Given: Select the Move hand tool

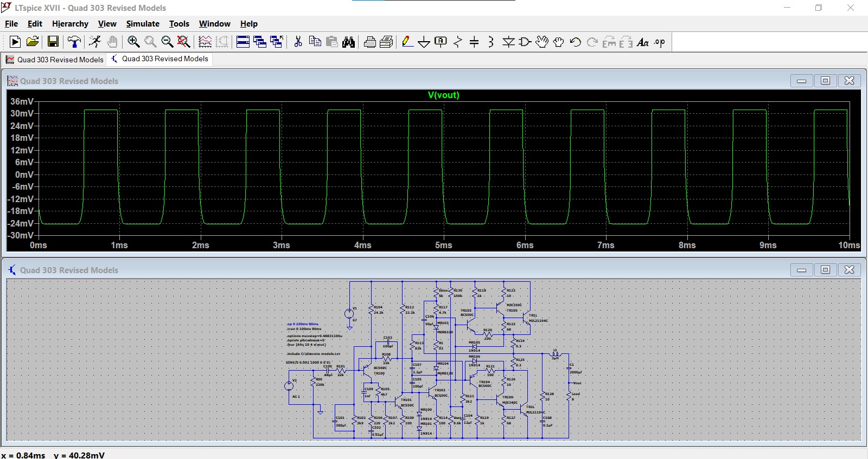Looking at the screenshot, I should (542, 42).
